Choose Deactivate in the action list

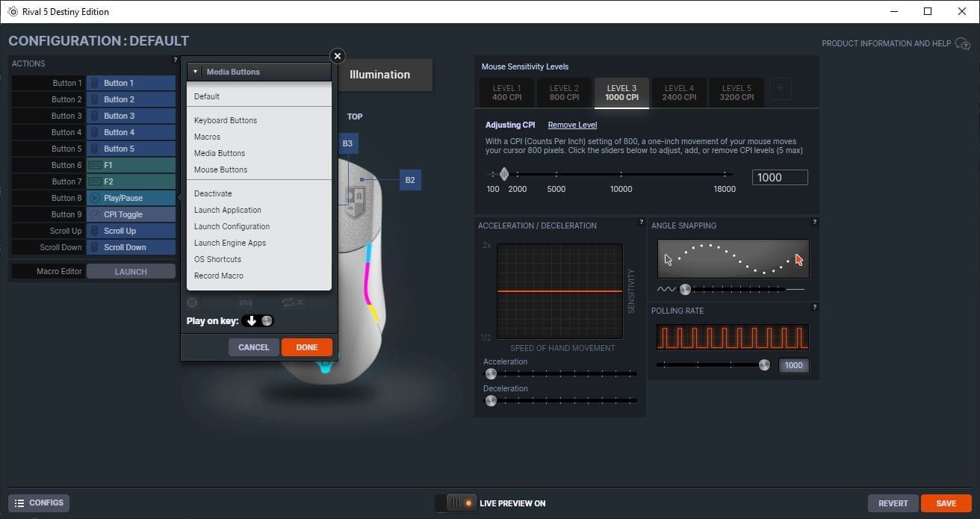click(x=259, y=193)
